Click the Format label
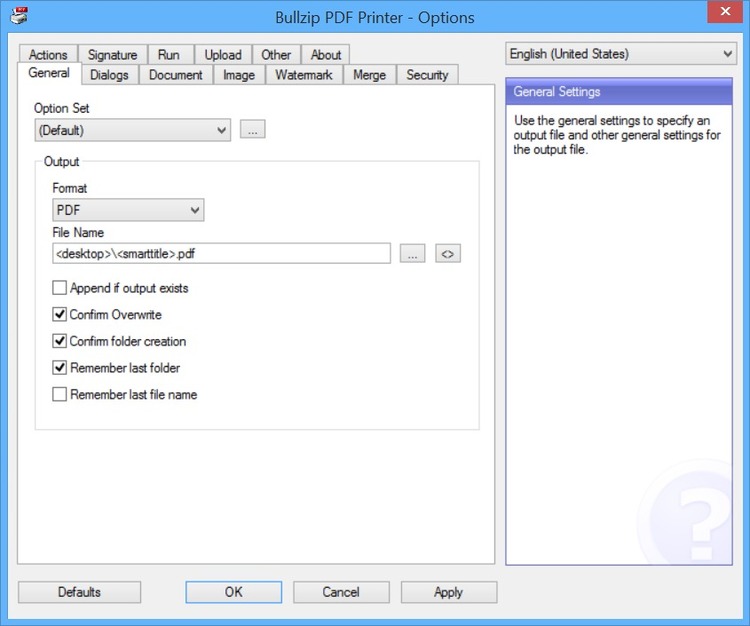Viewport: 750px width, 626px height. click(x=70, y=188)
